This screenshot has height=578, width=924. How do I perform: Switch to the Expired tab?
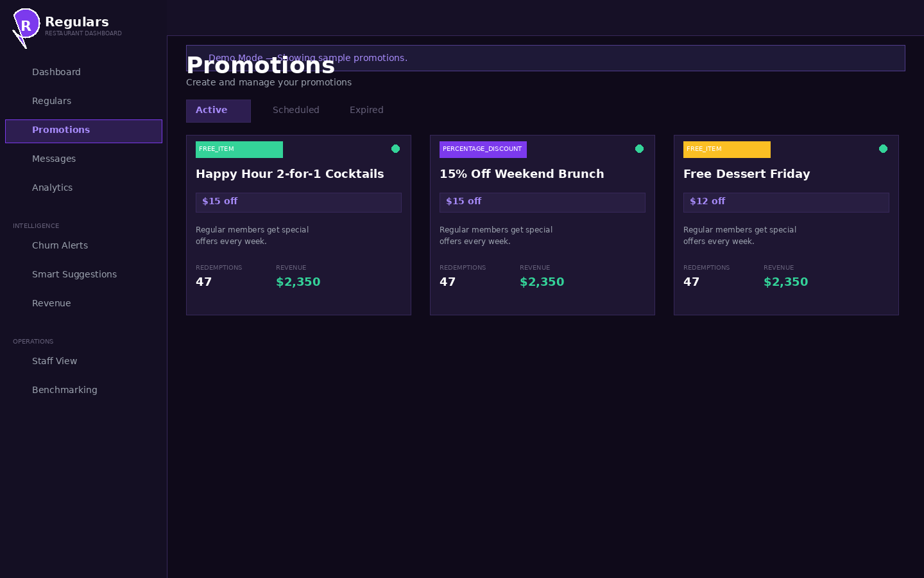tap(366, 110)
